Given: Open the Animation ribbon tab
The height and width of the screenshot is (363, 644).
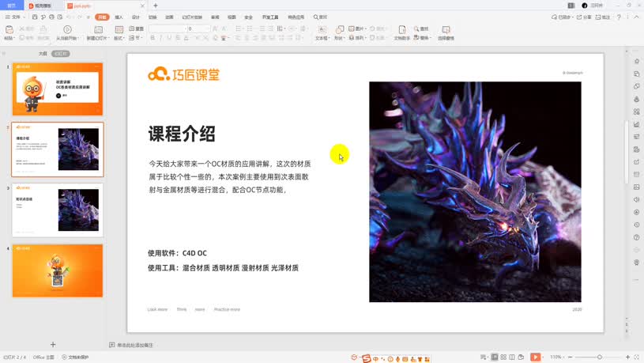Looking at the screenshot, I should click(x=169, y=17).
